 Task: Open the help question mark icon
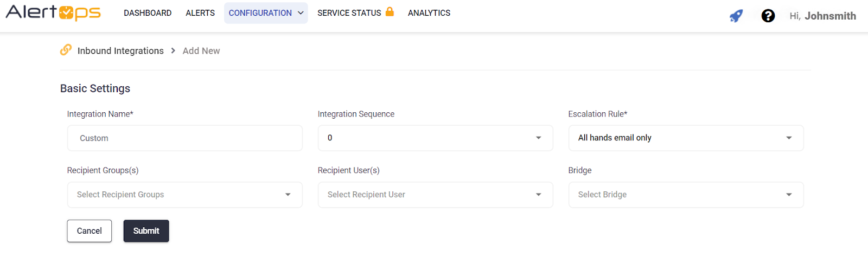tap(768, 16)
